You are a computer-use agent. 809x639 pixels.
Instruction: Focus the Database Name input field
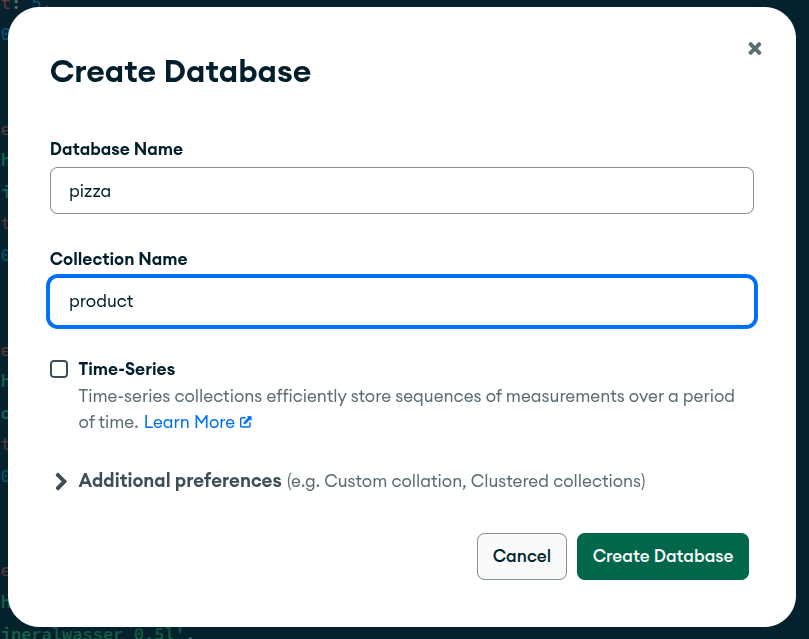point(400,190)
